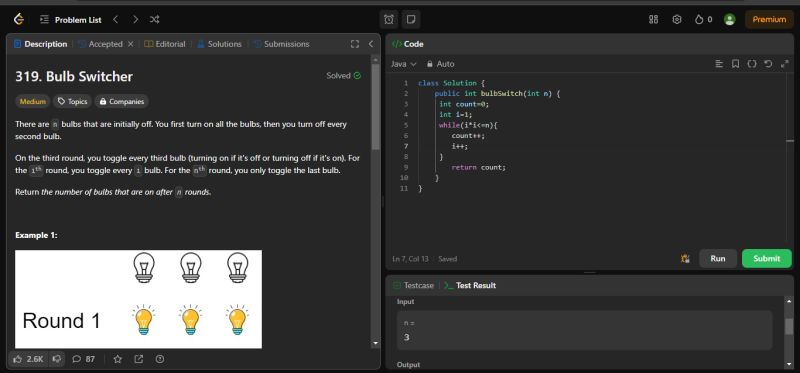Bookmark the code with bookmark icon
800x373 pixels.
[735, 64]
